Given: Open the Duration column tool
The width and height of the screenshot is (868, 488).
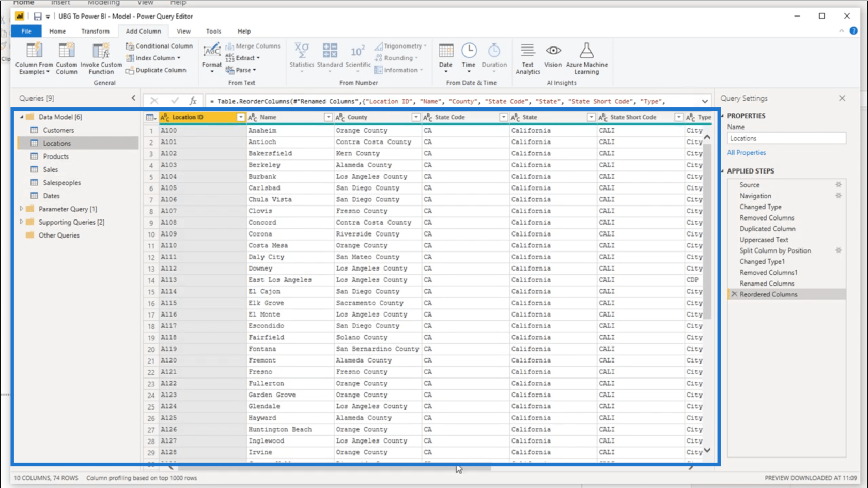Looking at the screenshot, I should click(494, 58).
